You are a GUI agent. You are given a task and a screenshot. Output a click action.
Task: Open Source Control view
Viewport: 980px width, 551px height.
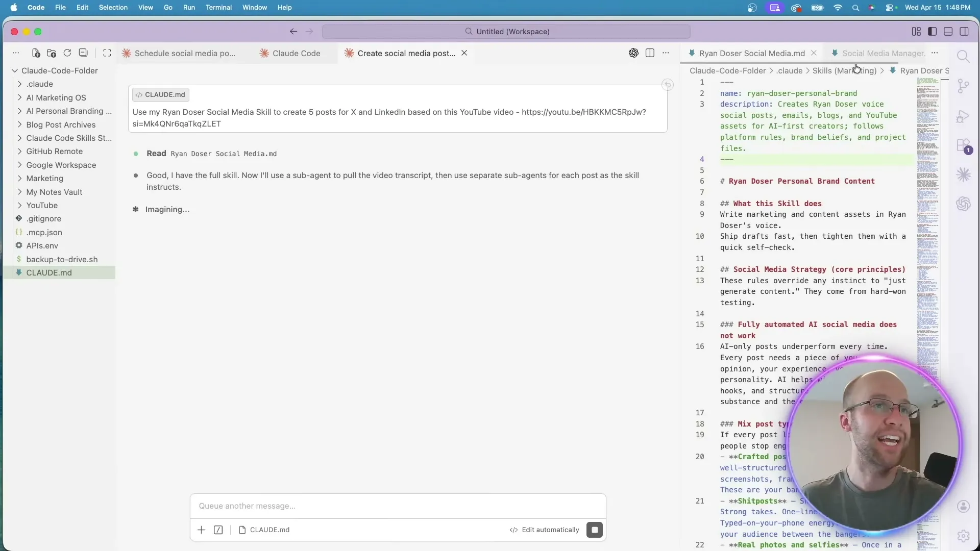[963, 86]
